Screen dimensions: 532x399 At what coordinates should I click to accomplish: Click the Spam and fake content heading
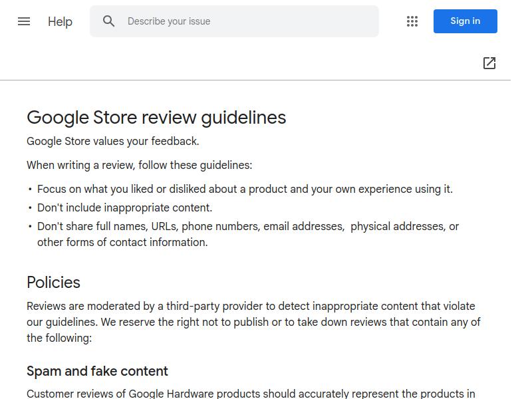[97, 371]
